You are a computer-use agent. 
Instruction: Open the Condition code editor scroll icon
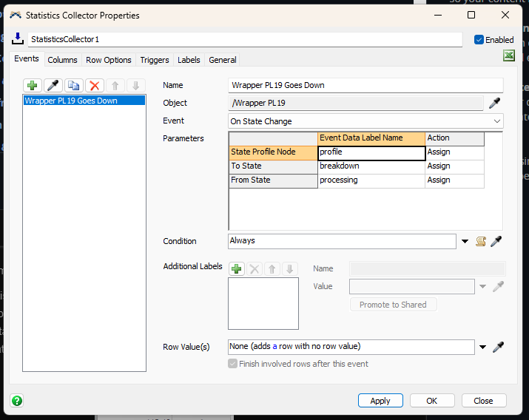(481, 241)
